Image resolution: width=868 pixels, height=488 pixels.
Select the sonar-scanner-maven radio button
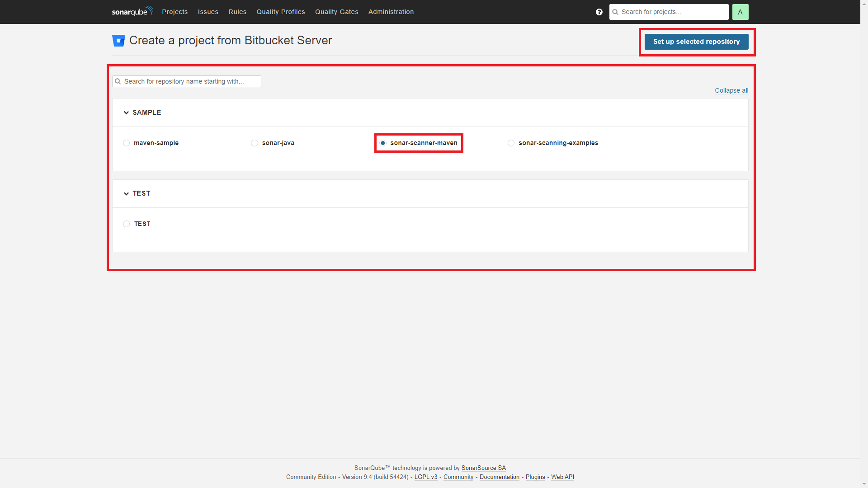pos(383,143)
